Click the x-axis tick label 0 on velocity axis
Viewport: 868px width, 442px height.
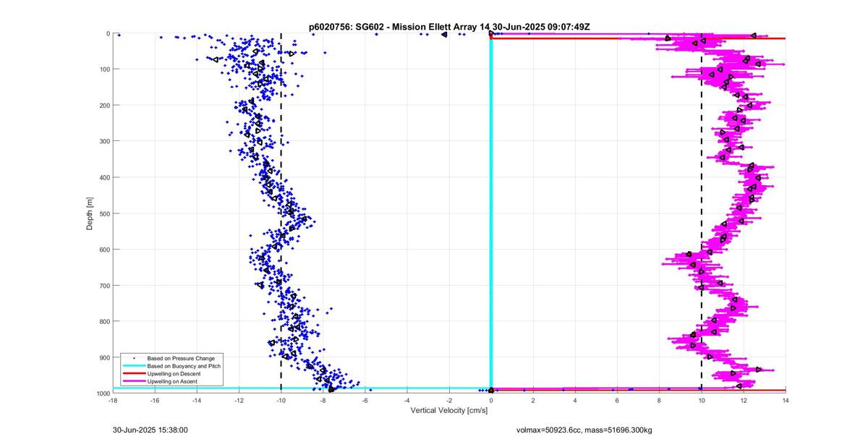coord(491,400)
